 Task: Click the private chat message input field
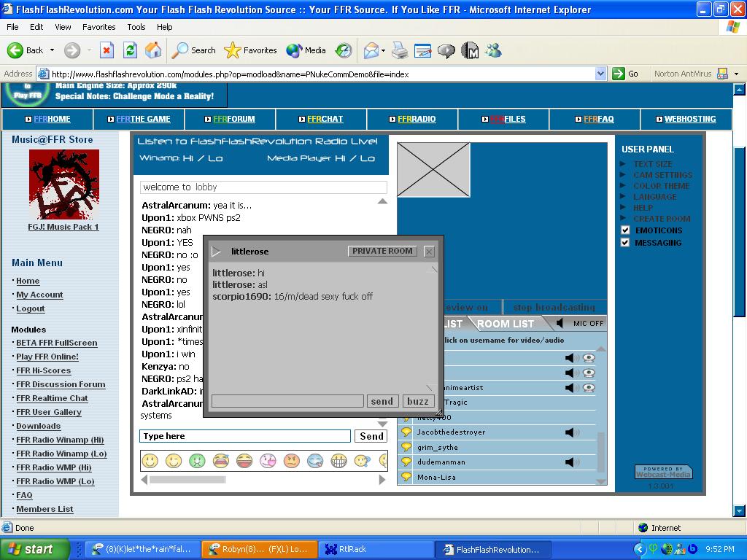pyautogui.click(x=287, y=401)
